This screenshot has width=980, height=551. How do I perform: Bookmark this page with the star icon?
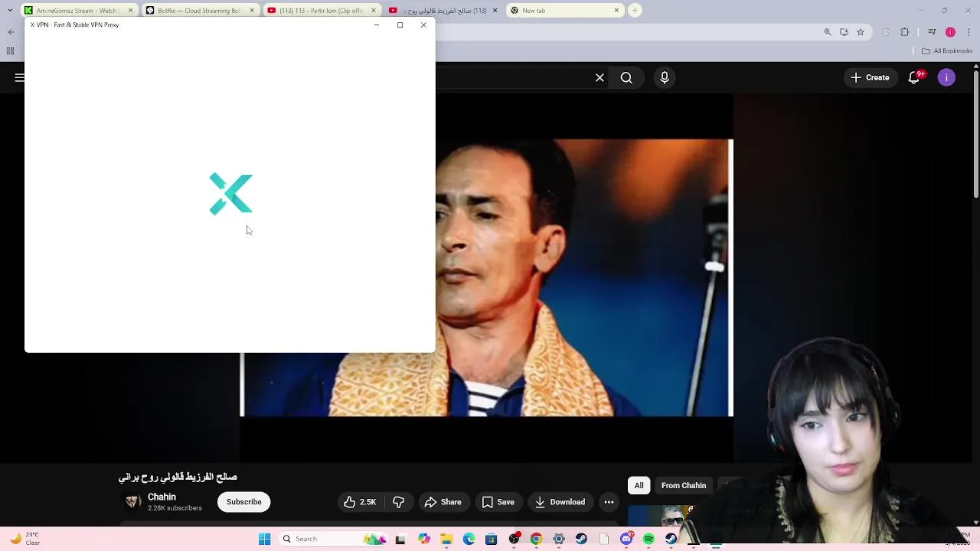(x=861, y=32)
